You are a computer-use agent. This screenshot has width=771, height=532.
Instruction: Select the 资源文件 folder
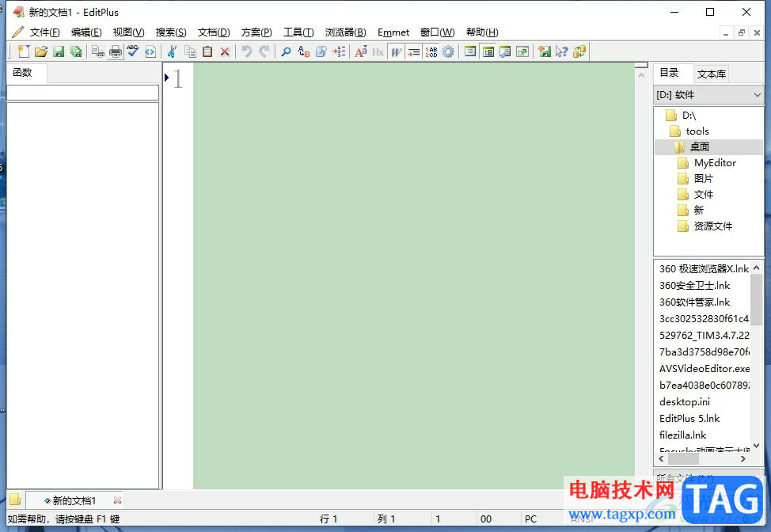pos(713,226)
